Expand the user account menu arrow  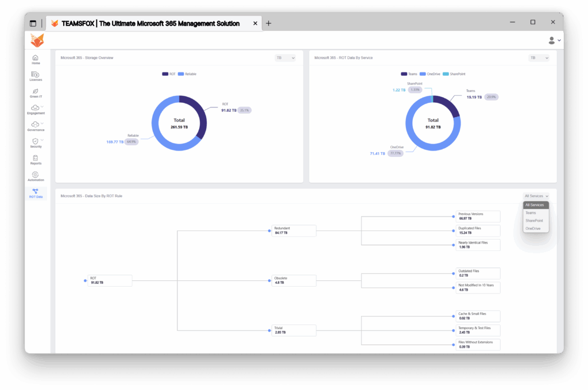click(x=559, y=41)
